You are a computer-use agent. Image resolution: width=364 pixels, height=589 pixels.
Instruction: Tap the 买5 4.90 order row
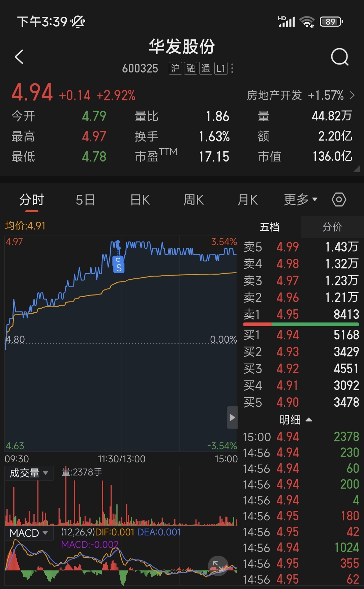point(301,402)
